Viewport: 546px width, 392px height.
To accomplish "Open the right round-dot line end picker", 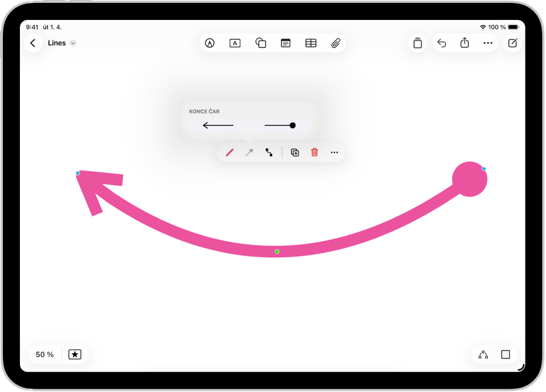I will click(280, 125).
